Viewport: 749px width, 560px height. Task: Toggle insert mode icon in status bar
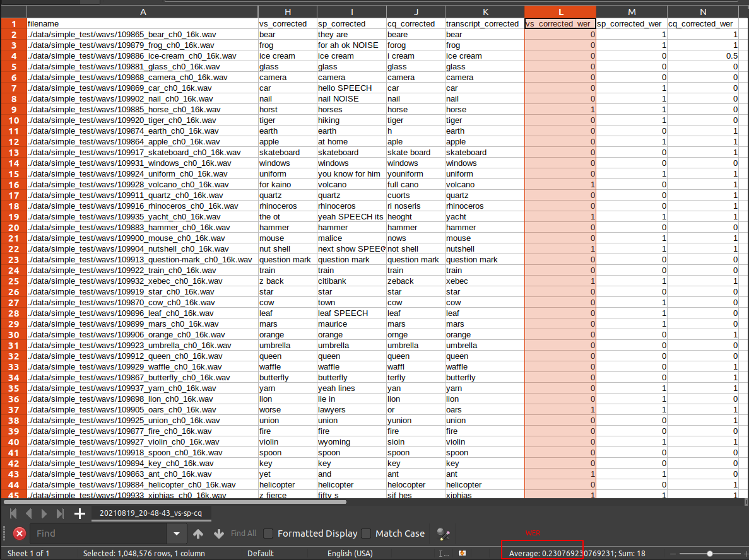pyautogui.click(x=444, y=553)
